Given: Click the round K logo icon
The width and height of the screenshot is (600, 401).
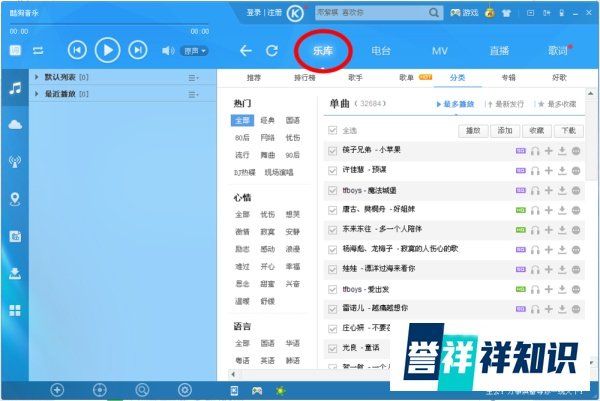Looking at the screenshot, I should click(295, 14).
